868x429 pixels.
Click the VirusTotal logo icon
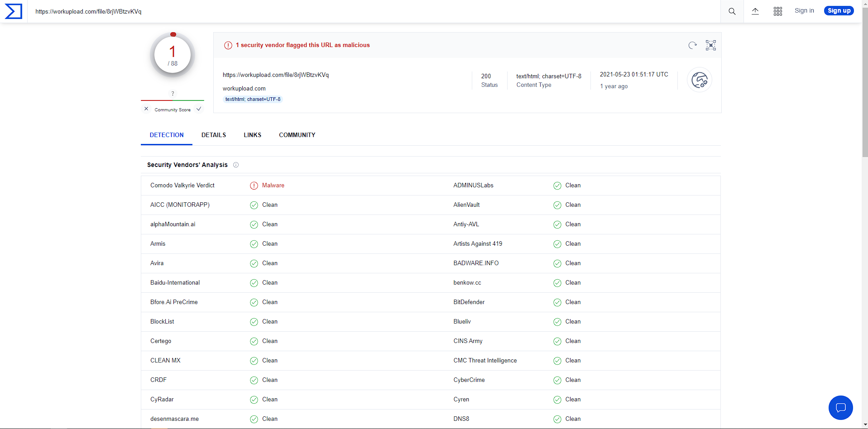coord(13,11)
